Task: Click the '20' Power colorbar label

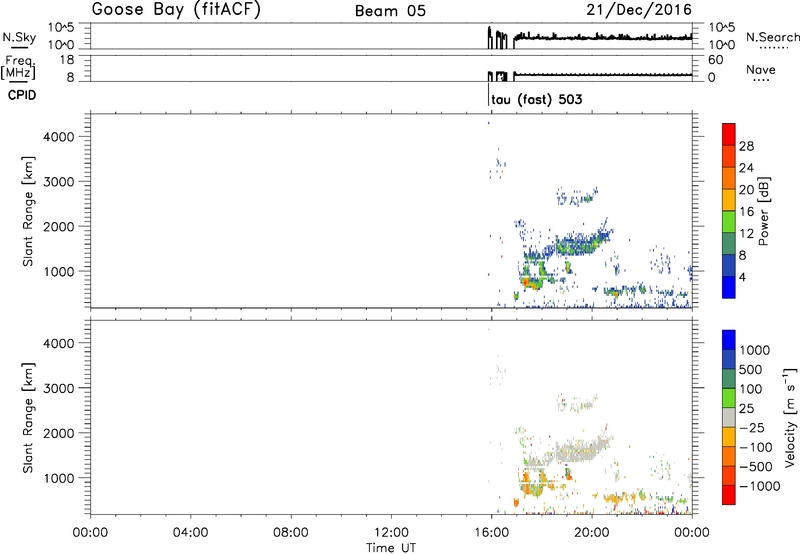Action: tap(746, 190)
